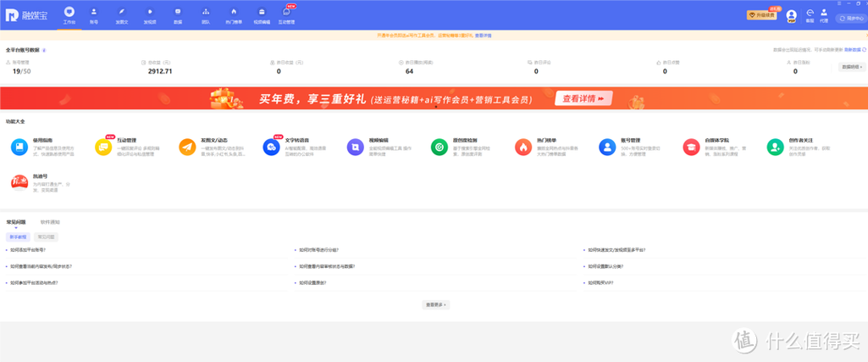Expand the 数据明细 dropdown
The image size is (868, 362).
(852, 67)
